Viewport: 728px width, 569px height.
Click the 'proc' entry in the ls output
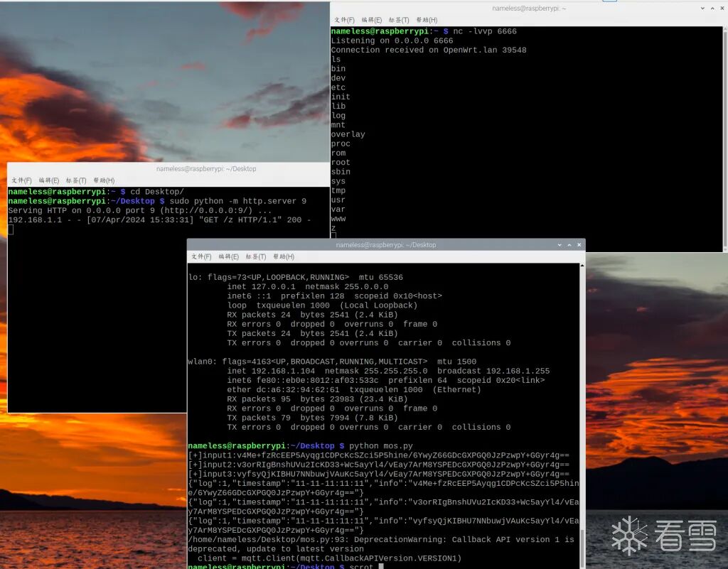pyautogui.click(x=341, y=143)
